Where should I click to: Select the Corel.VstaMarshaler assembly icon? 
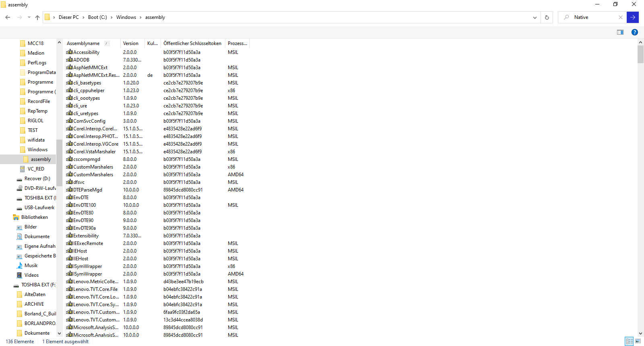coord(69,152)
